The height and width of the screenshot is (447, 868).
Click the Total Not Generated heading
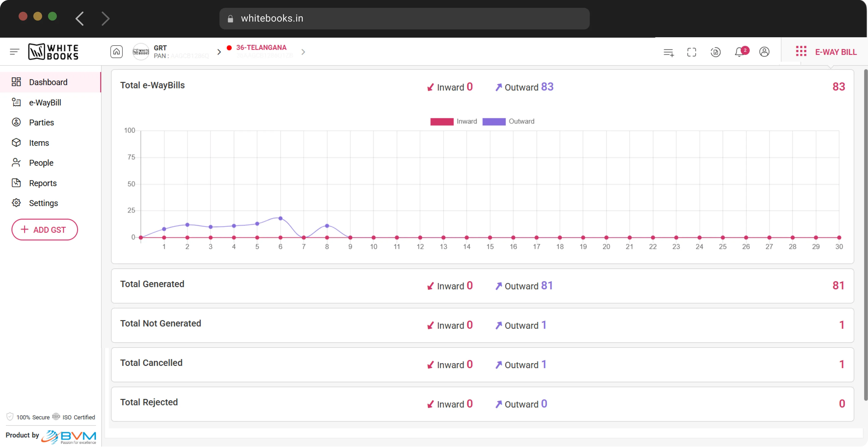(x=160, y=323)
